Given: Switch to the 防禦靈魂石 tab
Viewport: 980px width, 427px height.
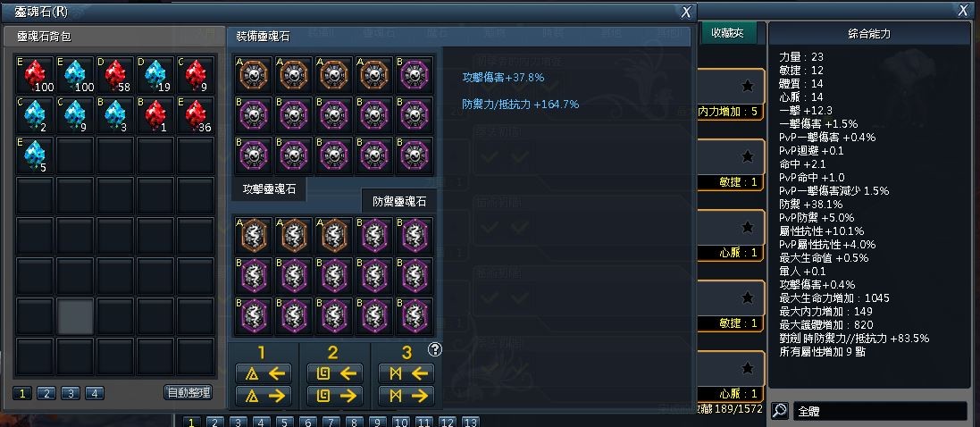Looking at the screenshot, I should pyautogui.click(x=399, y=201).
